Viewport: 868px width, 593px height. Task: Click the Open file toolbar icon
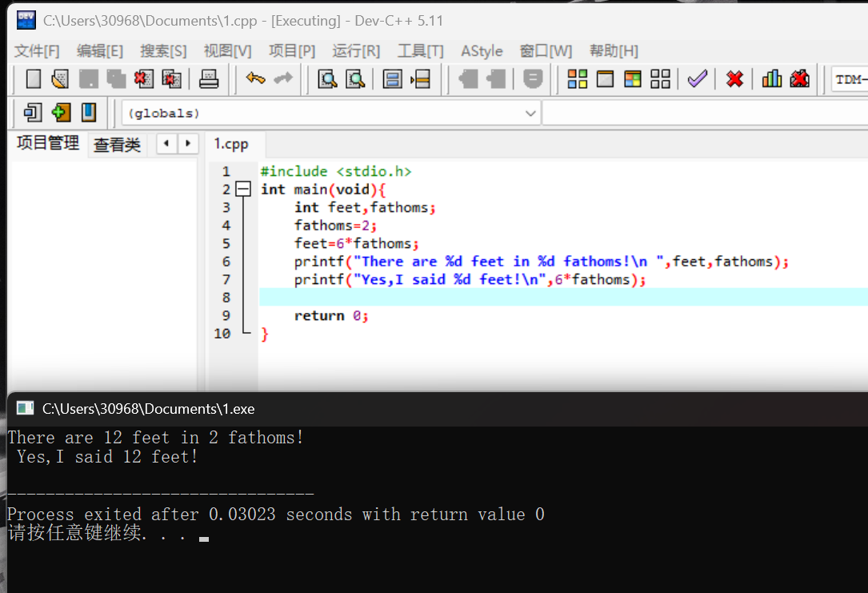(x=60, y=79)
